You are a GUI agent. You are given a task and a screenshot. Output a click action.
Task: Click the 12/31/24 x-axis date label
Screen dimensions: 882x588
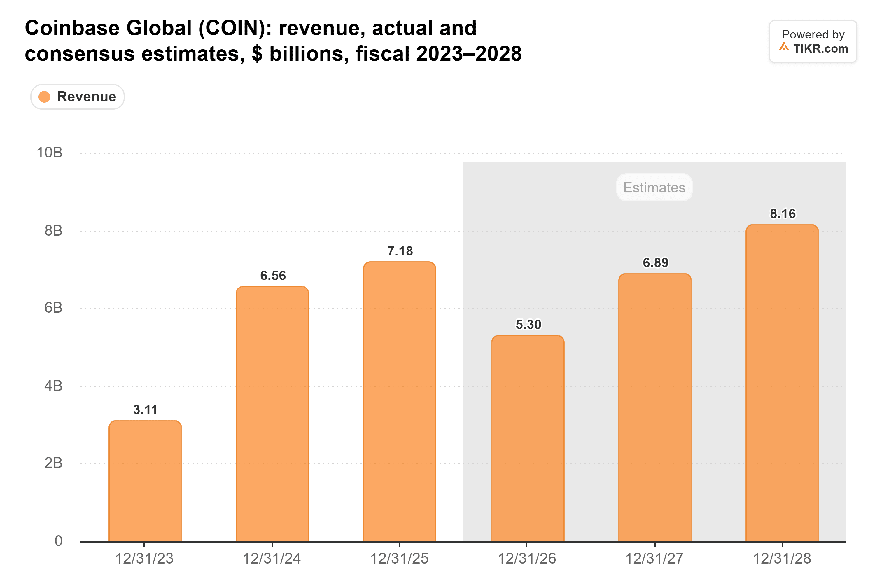(x=272, y=559)
